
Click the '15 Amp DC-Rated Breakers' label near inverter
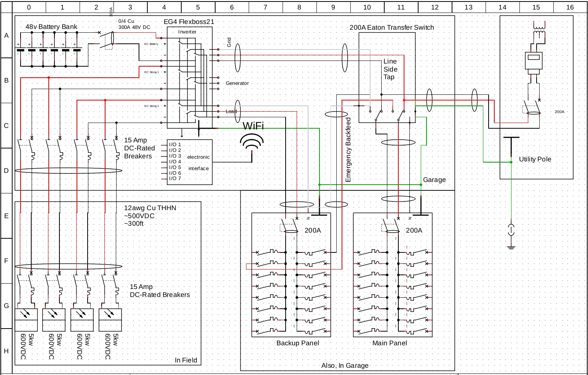(x=139, y=148)
